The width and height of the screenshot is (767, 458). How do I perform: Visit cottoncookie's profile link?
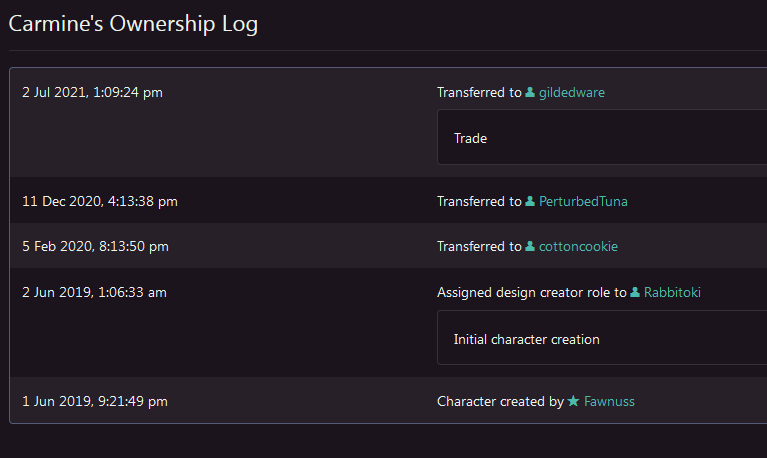click(x=579, y=246)
